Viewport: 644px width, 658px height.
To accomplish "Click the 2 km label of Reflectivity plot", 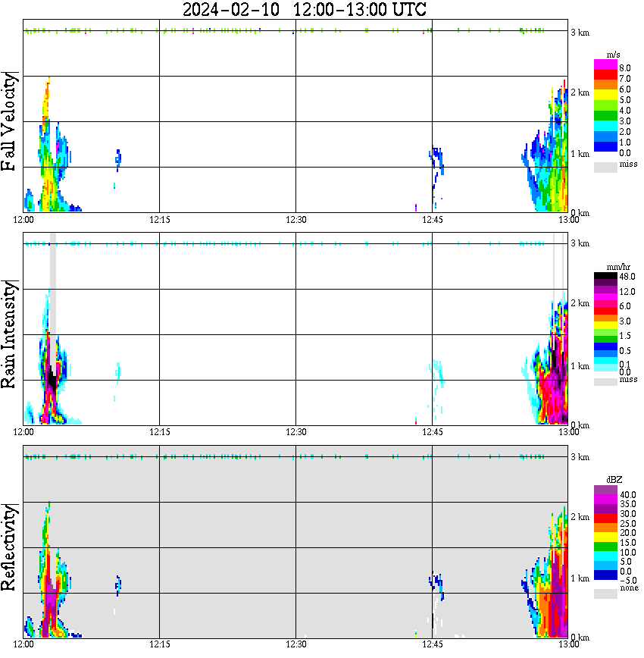I will pos(580,518).
